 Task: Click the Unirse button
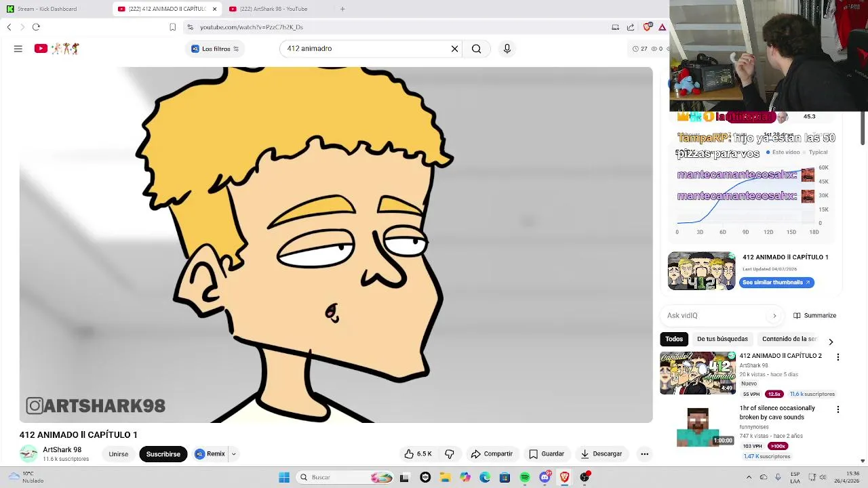point(119,454)
